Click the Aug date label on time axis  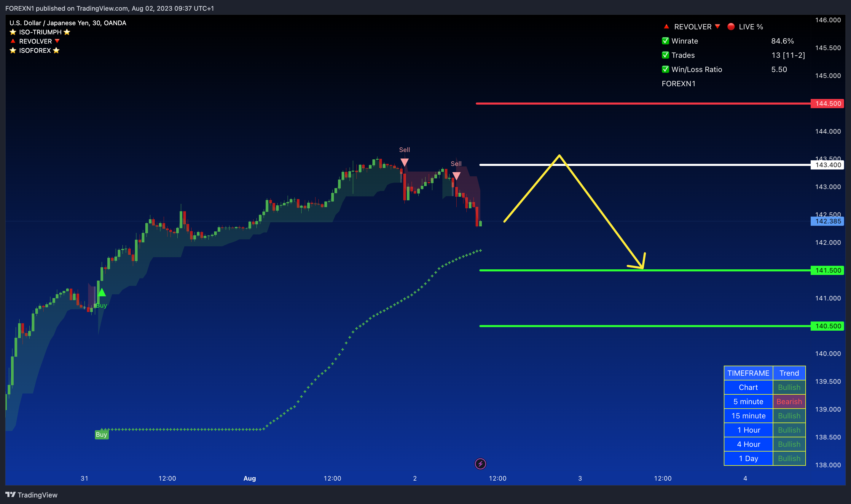pos(249,478)
